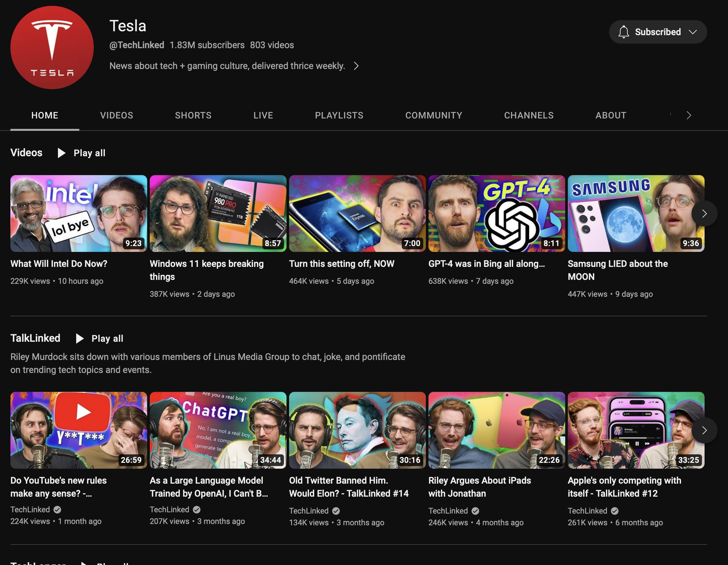Open the TalkLinked playlist title

pos(35,338)
